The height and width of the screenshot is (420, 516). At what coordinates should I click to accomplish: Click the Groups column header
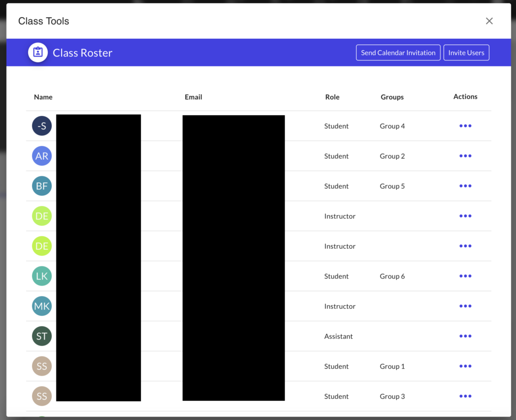point(392,97)
